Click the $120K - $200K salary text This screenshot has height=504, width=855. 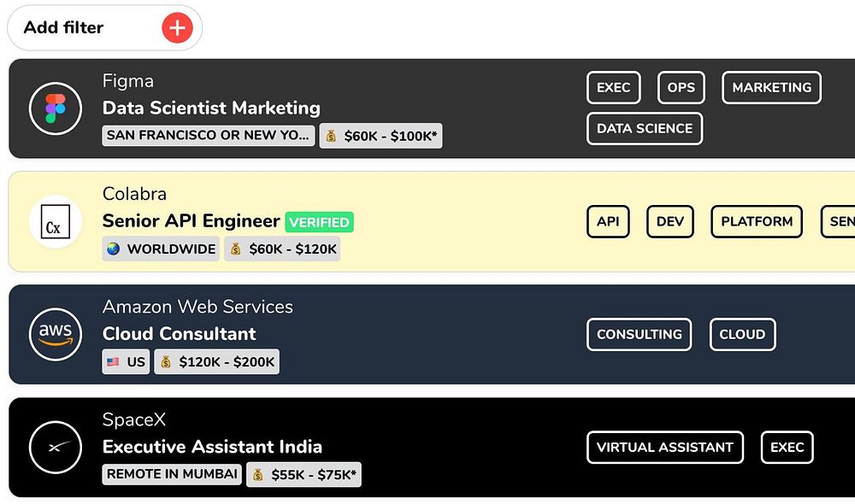(227, 362)
